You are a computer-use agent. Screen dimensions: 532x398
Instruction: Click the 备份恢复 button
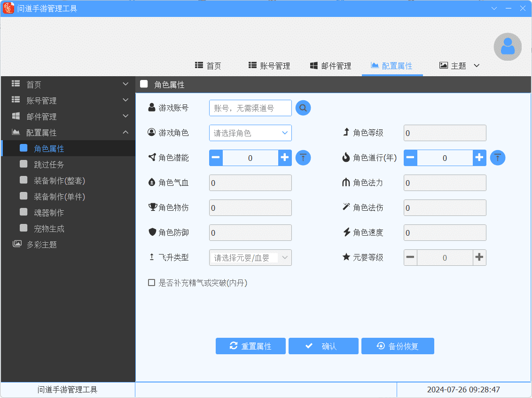[x=398, y=346]
